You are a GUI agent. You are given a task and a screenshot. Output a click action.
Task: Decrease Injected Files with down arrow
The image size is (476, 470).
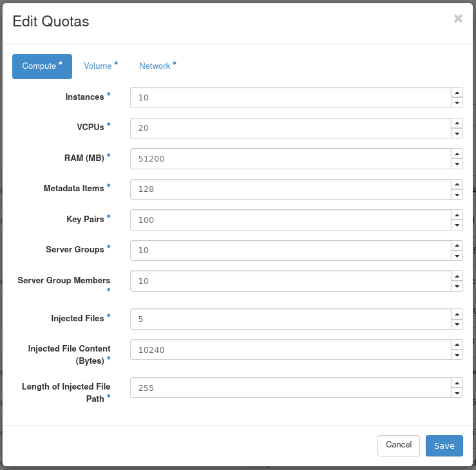tap(457, 324)
